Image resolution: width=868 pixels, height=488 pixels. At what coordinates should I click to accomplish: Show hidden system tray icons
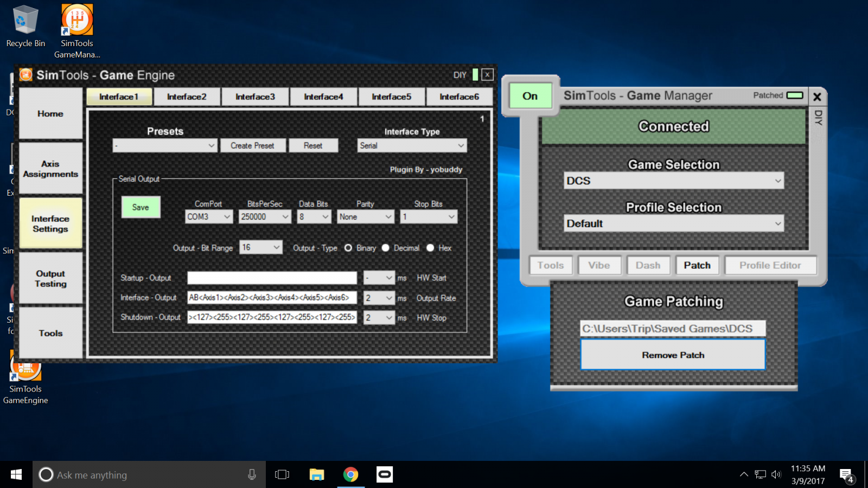[744, 474]
